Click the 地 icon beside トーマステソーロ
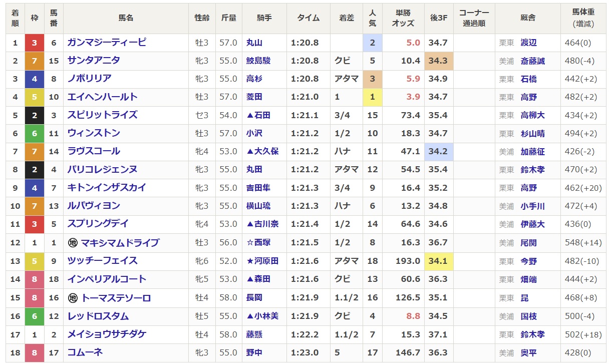 [x=73, y=298]
